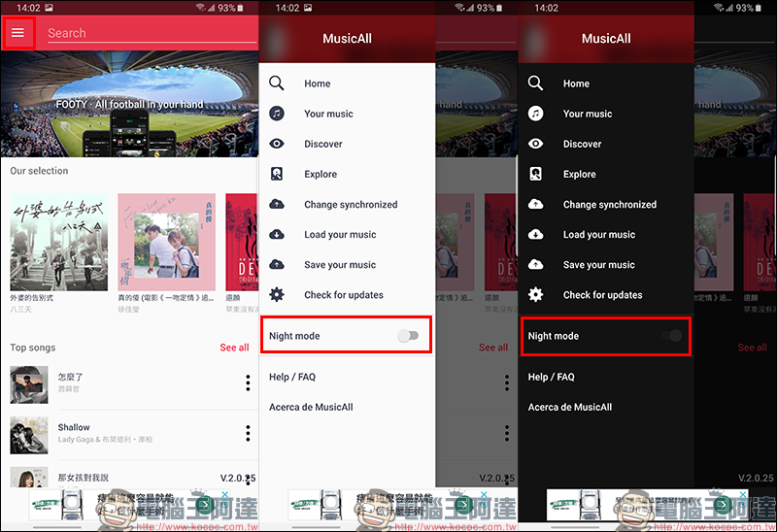
Task: Click Check for updates gear icon, light menu
Action: 277,295
